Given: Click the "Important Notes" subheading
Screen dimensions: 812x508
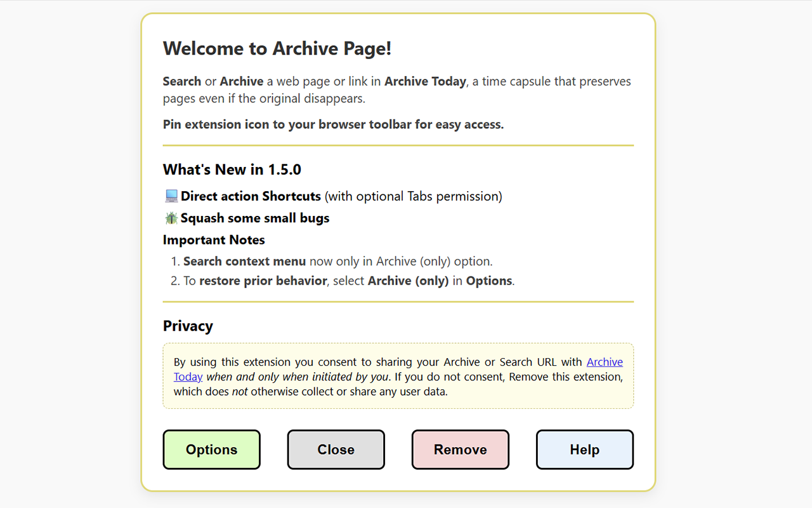Looking at the screenshot, I should pos(214,240).
